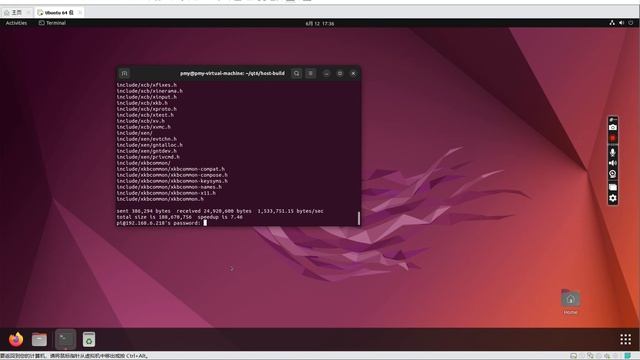Click the volume icon in top bar
Viewport: 640px width, 360px height.
(x=621, y=23)
